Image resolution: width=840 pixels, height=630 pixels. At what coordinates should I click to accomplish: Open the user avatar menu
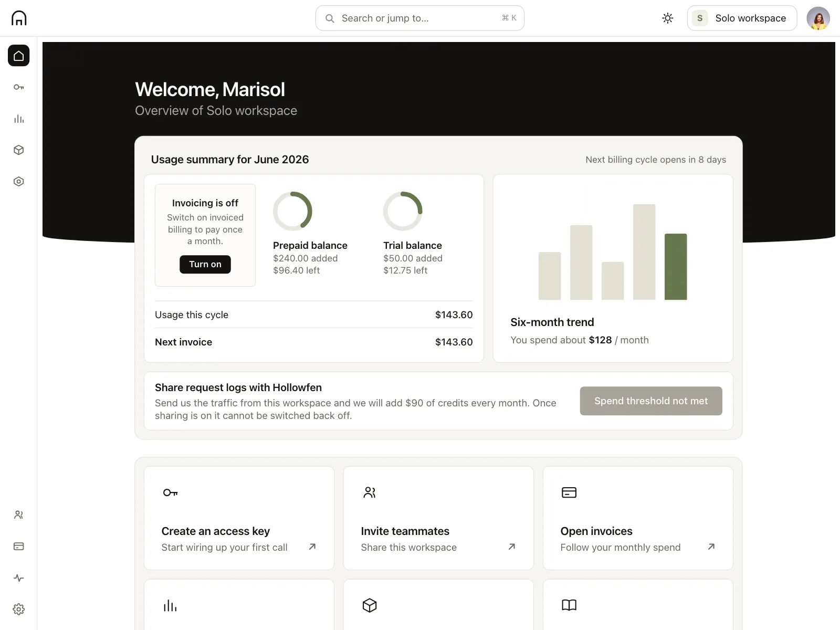pyautogui.click(x=818, y=18)
